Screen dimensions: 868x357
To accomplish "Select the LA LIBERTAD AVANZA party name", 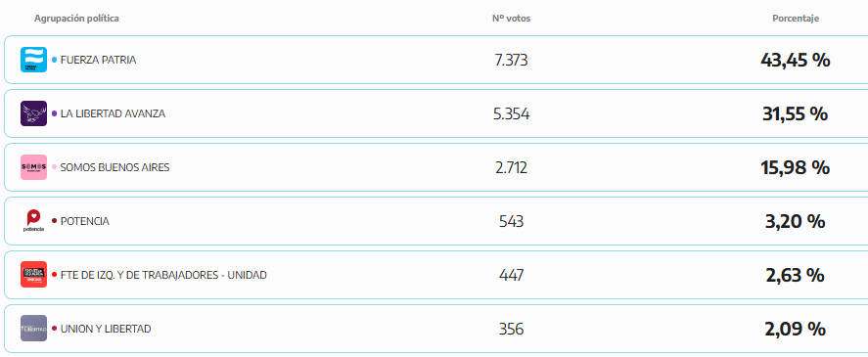I will (113, 113).
